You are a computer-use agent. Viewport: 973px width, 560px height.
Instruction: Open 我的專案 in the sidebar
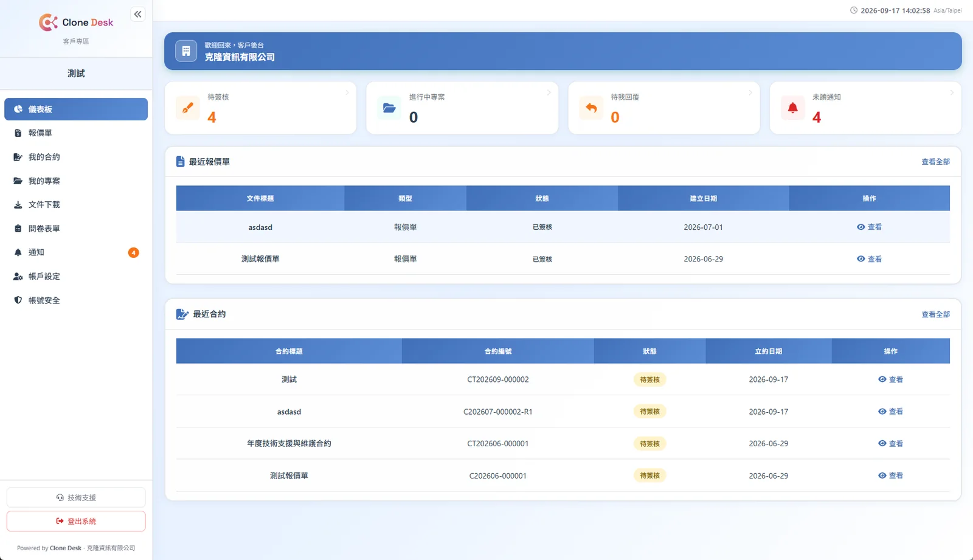pyautogui.click(x=76, y=181)
